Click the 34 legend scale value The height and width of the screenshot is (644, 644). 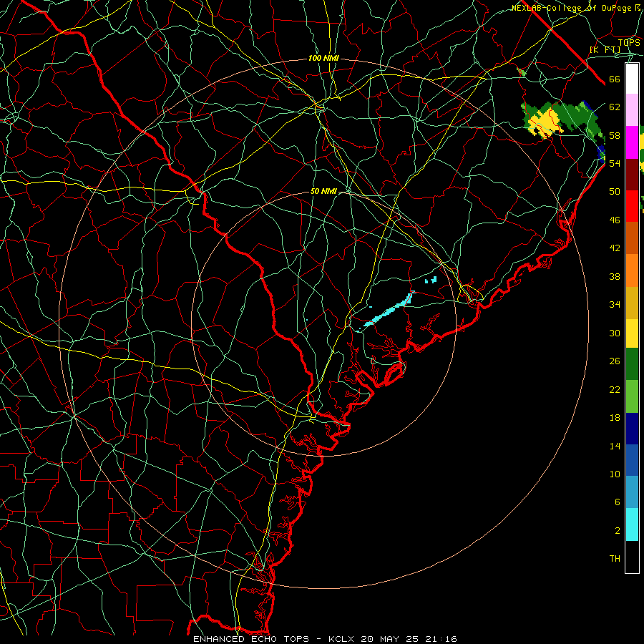click(615, 305)
